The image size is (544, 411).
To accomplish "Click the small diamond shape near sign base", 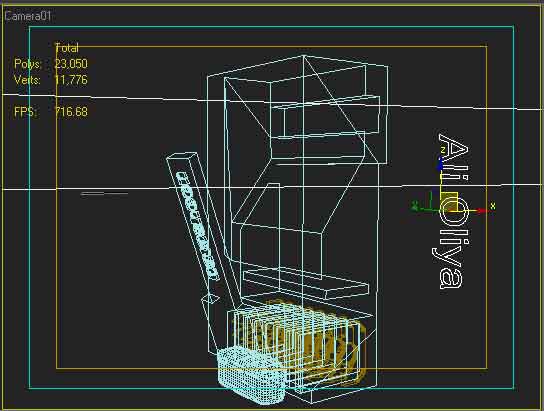I will (x=211, y=300).
